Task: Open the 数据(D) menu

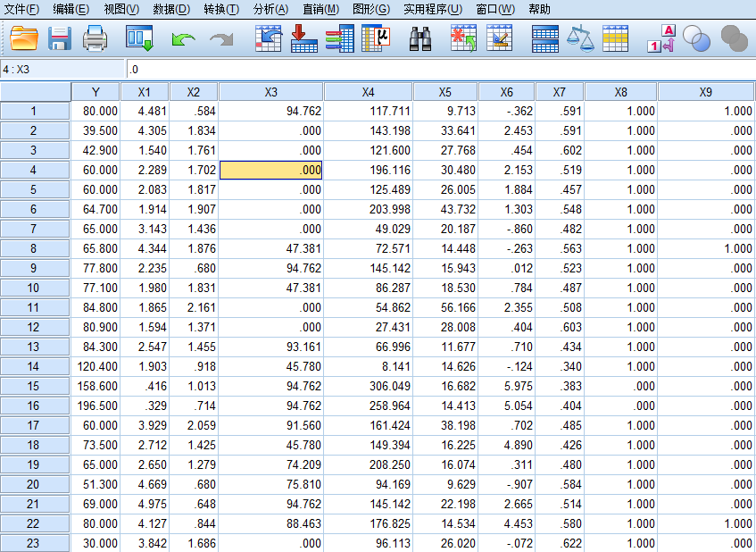Action: [171, 9]
